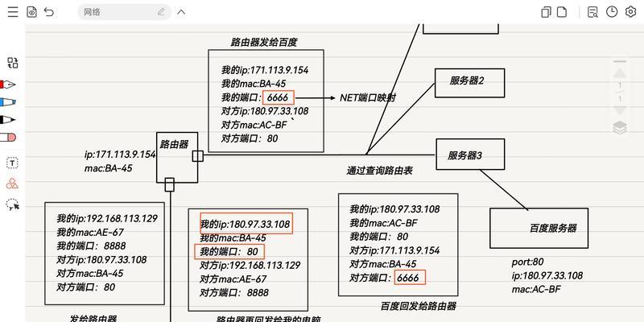
Task: Click router label ip:171.113.9.154
Action: point(120,155)
